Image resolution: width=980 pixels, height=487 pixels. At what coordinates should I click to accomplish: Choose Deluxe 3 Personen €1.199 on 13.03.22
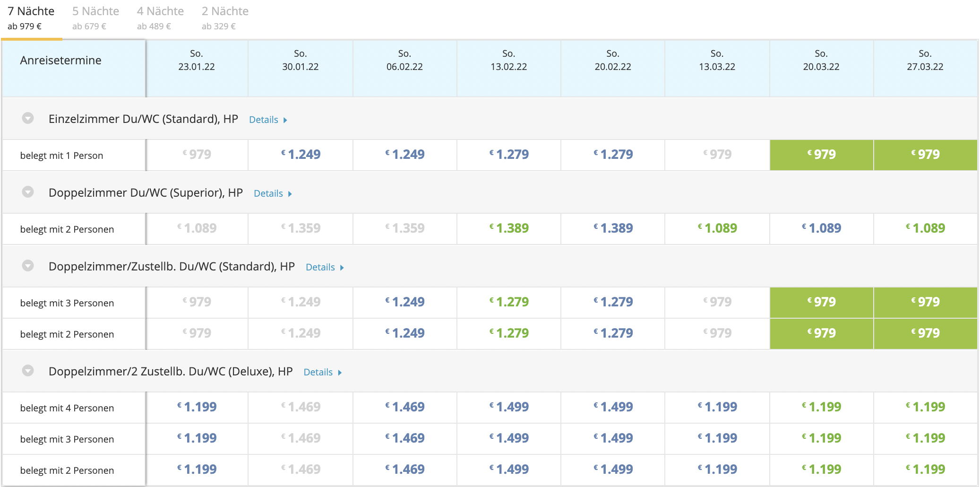[717, 438]
